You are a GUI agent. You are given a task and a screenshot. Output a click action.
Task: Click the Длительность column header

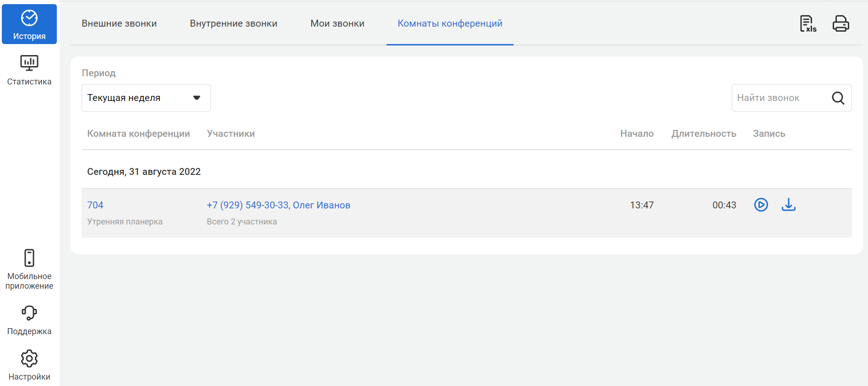coord(703,134)
